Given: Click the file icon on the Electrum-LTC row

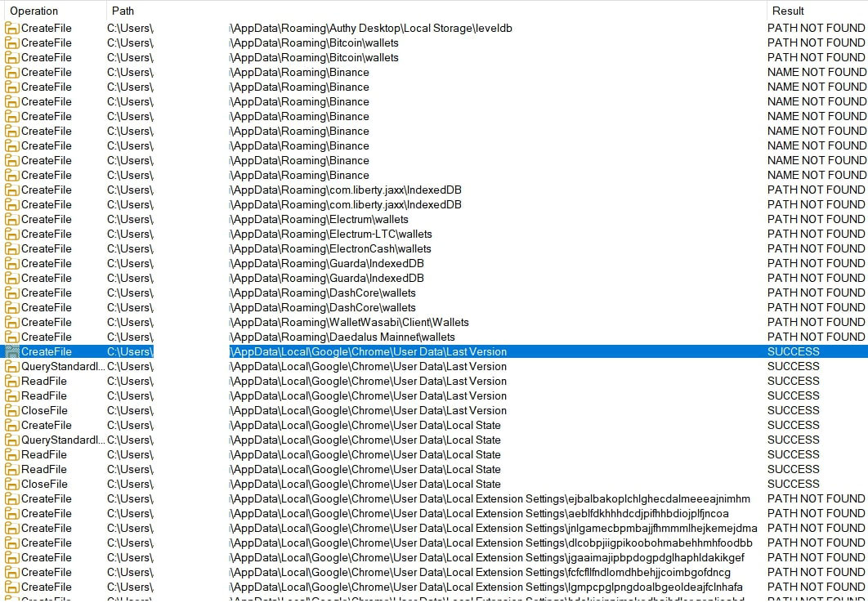Looking at the screenshot, I should (x=12, y=234).
